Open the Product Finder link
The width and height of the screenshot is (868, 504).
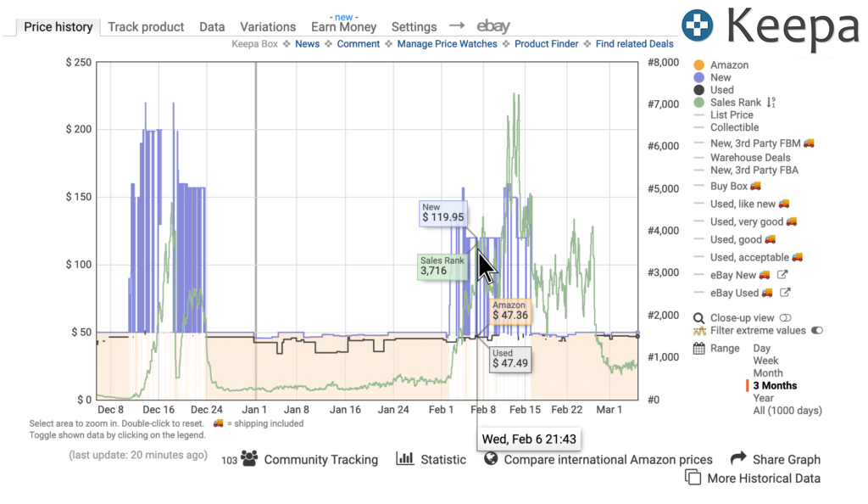tap(547, 44)
